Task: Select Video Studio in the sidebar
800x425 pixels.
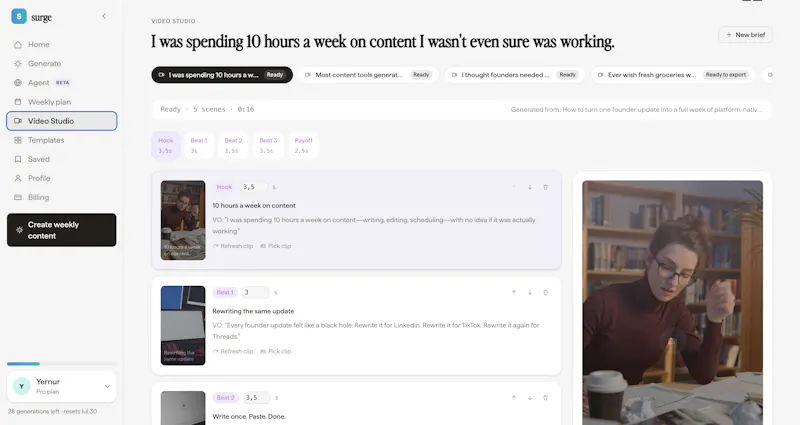Action: coord(61,121)
